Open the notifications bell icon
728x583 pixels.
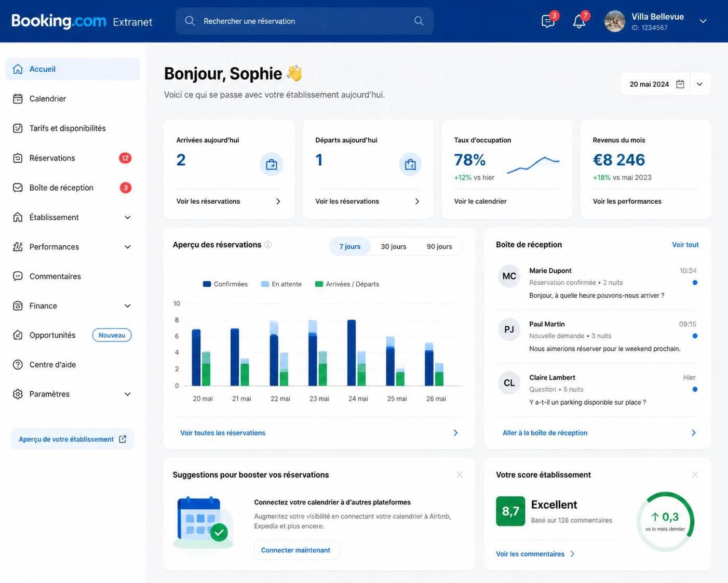(x=579, y=21)
